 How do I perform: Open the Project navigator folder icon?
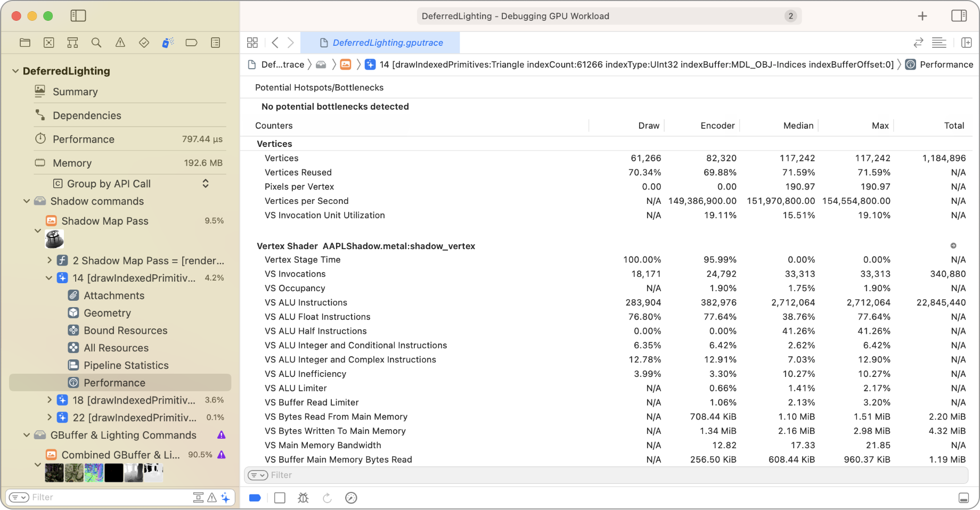point(25,43)
